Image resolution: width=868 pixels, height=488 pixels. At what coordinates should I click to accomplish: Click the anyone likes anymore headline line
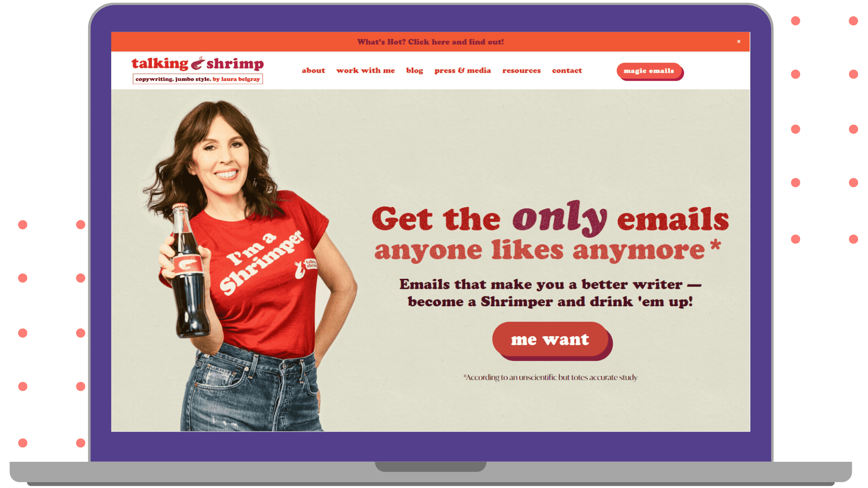coord(547,250)
